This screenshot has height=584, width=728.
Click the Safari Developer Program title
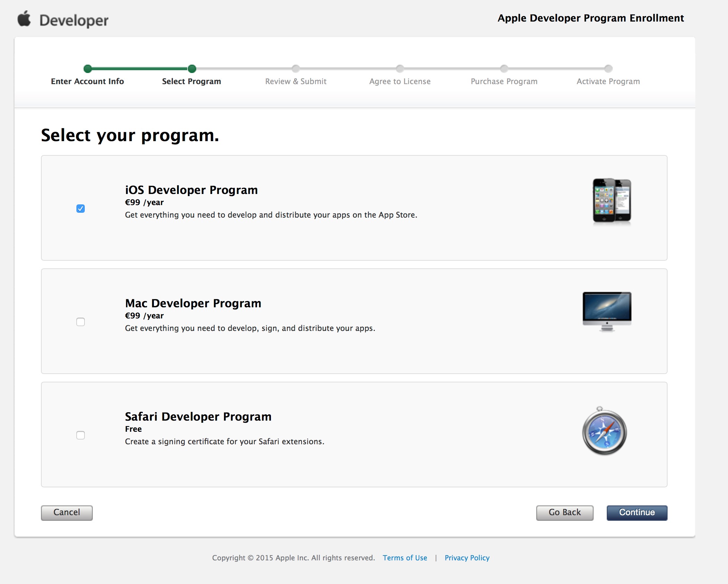click(198, 416)
